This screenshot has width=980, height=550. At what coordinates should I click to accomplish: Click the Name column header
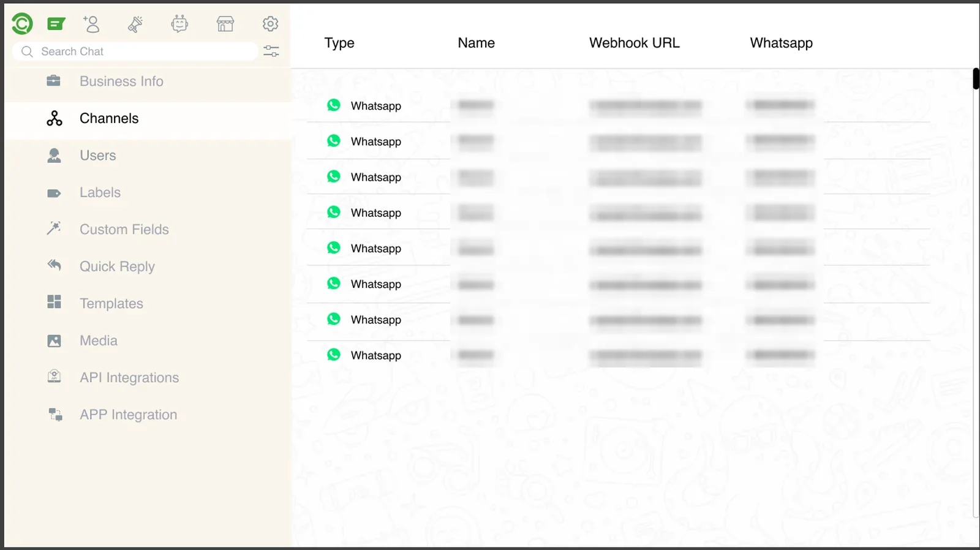[x=476, y=43]
